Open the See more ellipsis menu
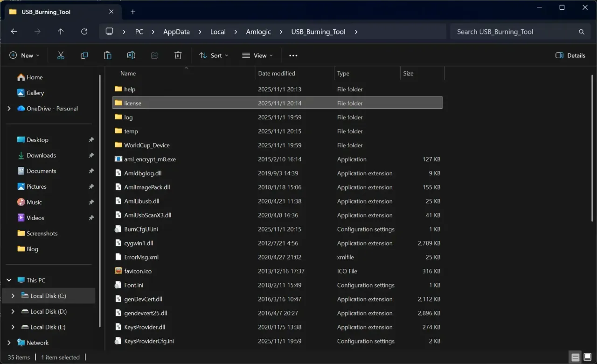This screenshot has width=597, height=364. click(293, 55)
